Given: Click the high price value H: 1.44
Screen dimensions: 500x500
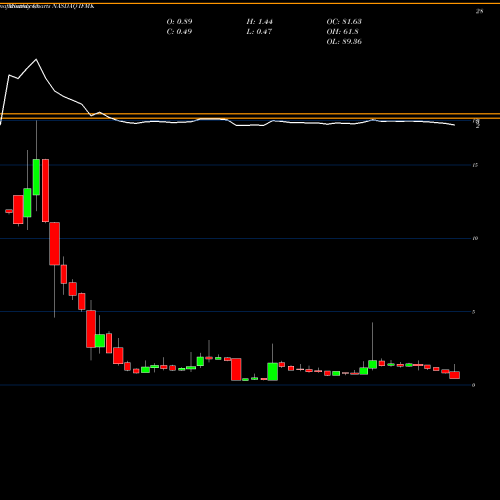Looking at the screenshot, I should [x=259, y=22].
